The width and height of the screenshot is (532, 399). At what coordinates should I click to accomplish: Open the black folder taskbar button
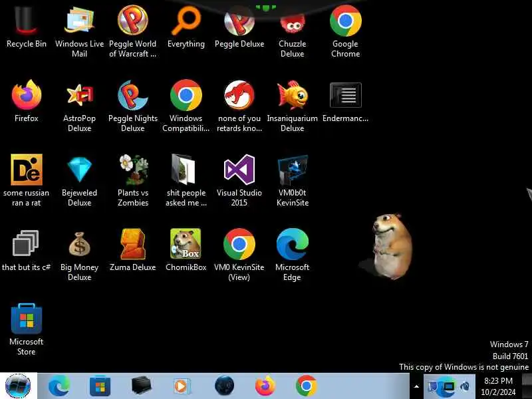tap(142, 386)
